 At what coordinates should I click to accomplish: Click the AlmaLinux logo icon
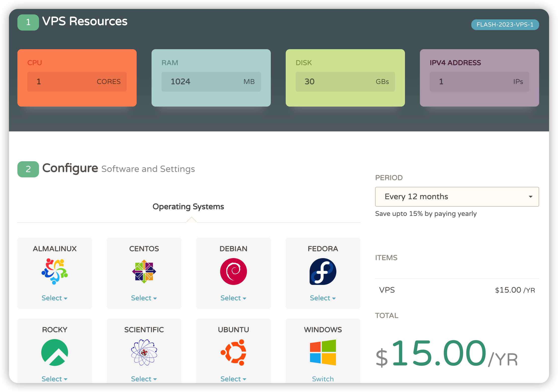pos(55,271)
